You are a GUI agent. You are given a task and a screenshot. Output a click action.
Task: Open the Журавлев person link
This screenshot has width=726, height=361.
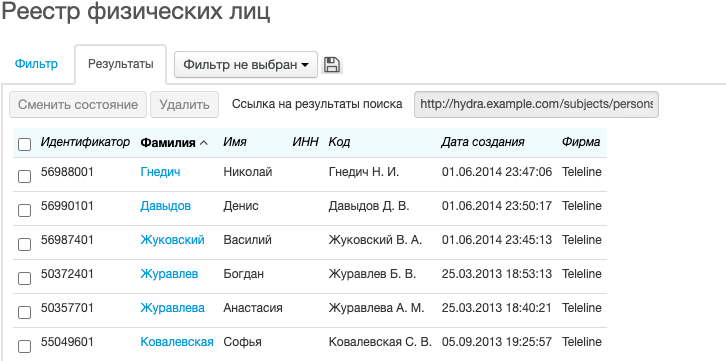169,274
